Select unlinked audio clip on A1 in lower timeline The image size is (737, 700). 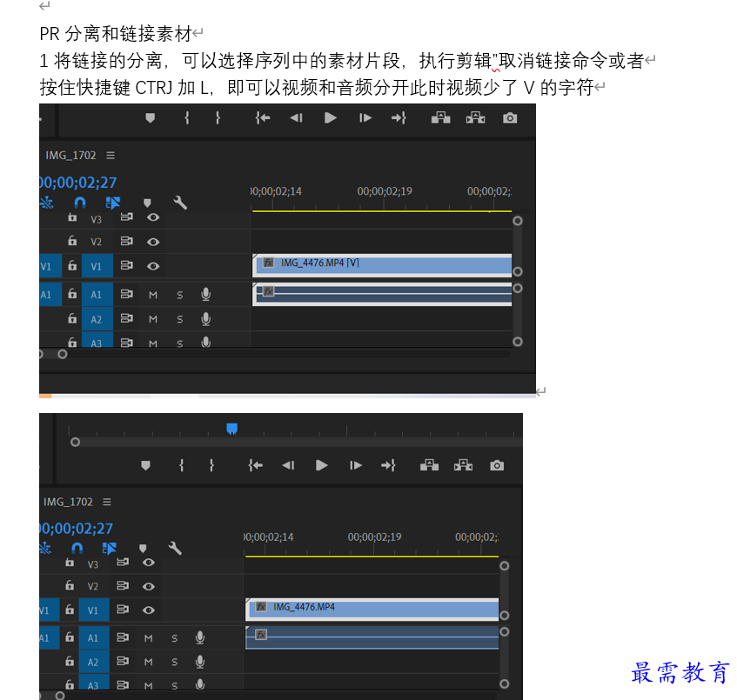[x=372, y=637]
